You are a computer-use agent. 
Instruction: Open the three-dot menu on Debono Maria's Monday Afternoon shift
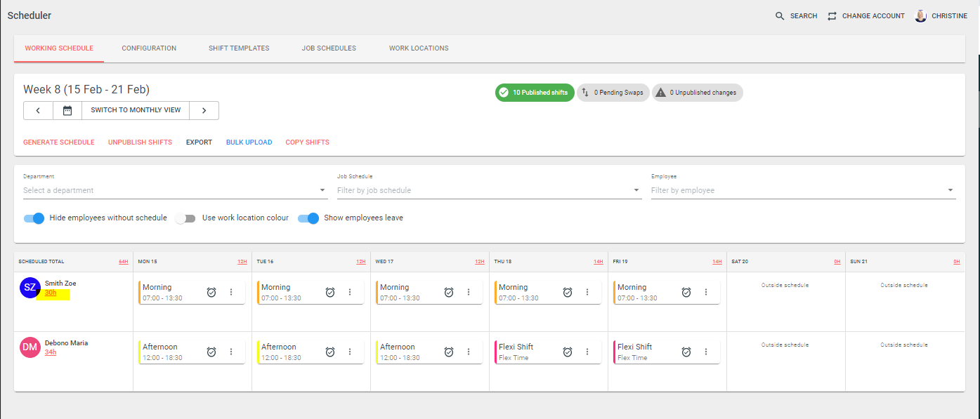[x=231, y=352]
